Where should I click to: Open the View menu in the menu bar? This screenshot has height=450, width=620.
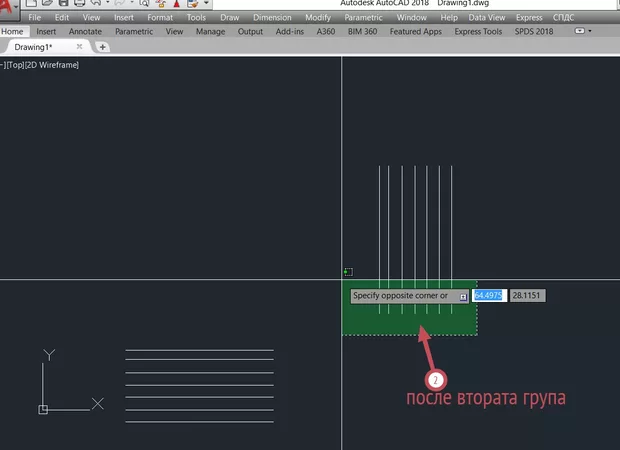(x=91, y=17)
